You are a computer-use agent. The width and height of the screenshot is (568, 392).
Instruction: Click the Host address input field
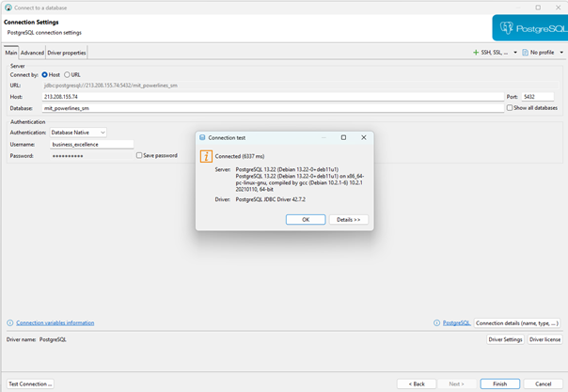273,97
